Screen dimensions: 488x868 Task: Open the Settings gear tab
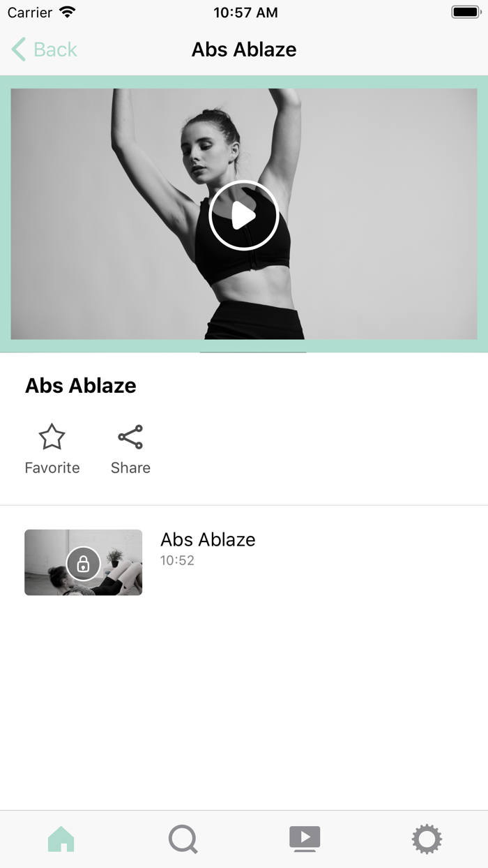[x=427, y=839]
